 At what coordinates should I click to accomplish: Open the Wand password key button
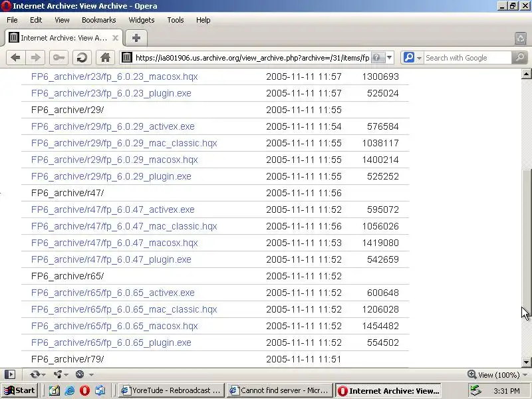59,58
